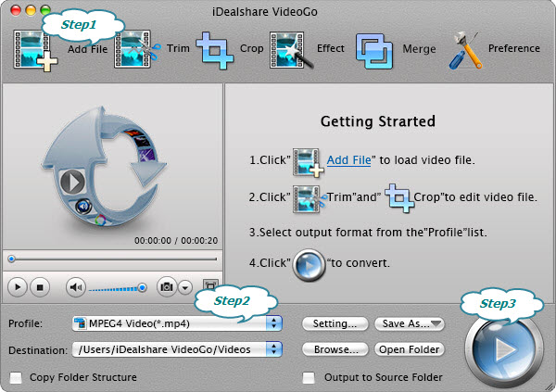This screenshot has height=392, width=556.
Task: Open the Save As... dropdown button
Action: (x=410, y=323)
